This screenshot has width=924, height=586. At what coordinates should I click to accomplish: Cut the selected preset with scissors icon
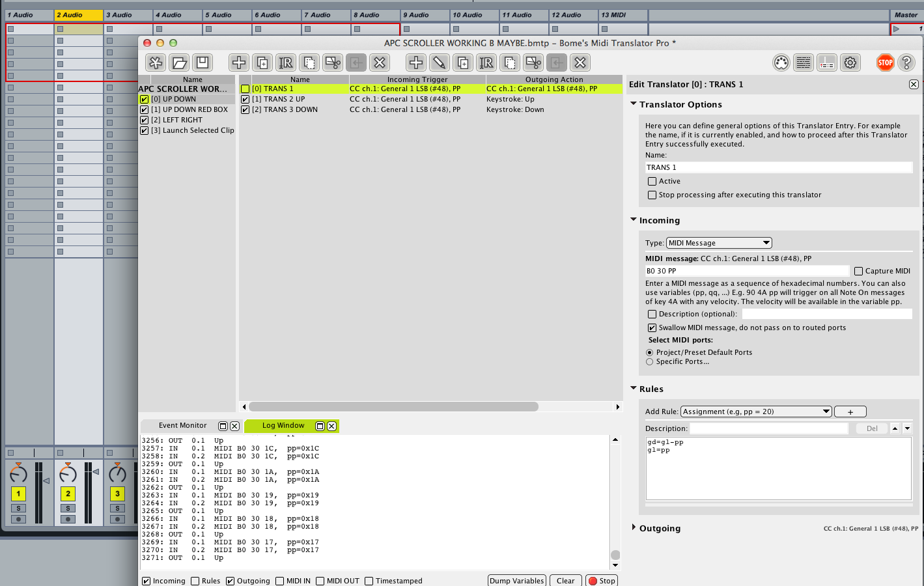point(333,63)
